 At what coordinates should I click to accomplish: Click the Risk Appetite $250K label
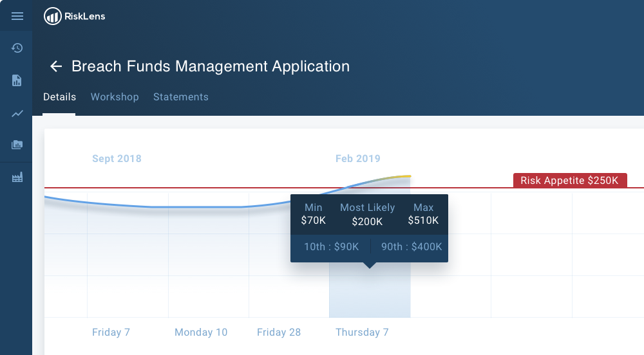point(570,181)
